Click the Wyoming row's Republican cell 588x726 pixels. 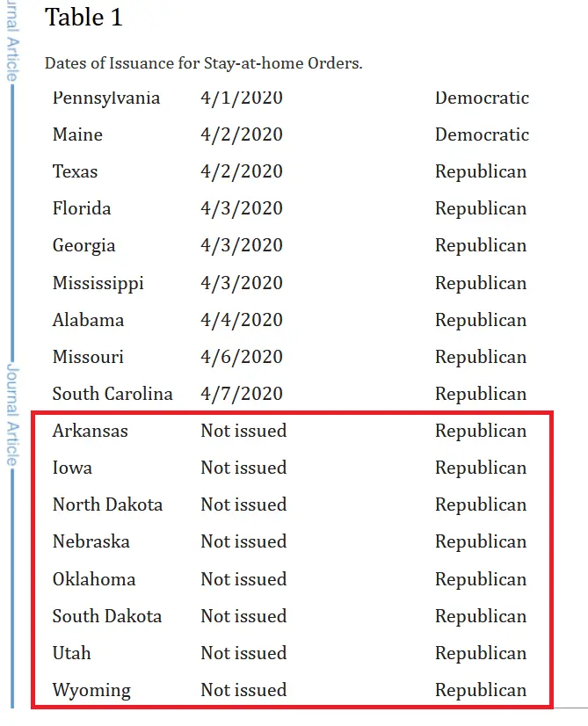click(481, 690)
